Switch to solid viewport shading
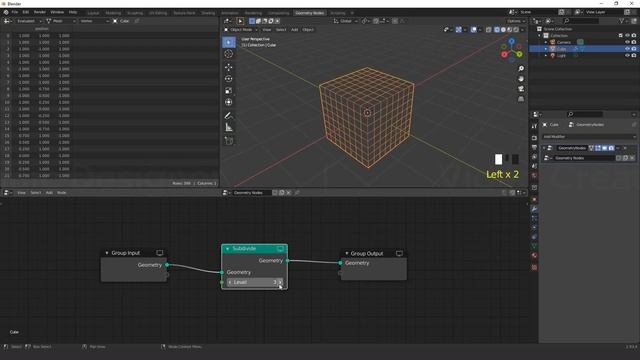 (x=503, y=30)
